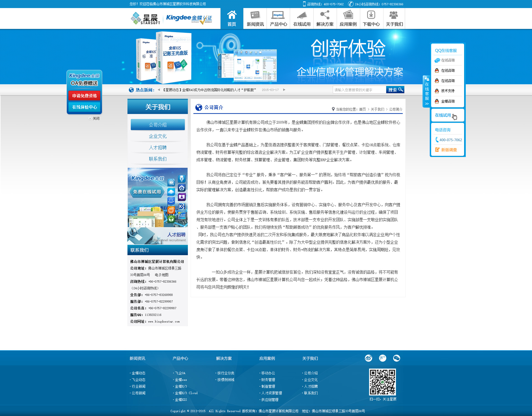Screen dimensions: 532x416
Task: Open the 电子地图 link
Action: [x=162, y=275]
